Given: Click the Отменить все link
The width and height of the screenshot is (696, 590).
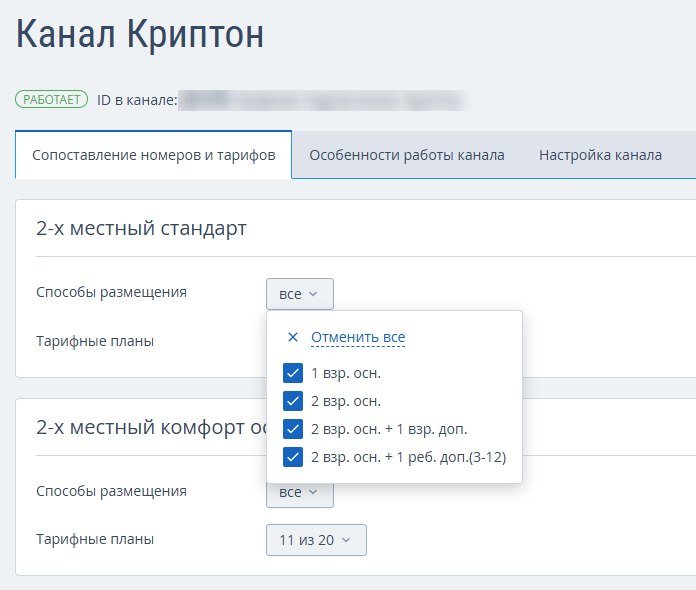Looking at the screenshot, I should pyautogui.click(x=358, y=337).
